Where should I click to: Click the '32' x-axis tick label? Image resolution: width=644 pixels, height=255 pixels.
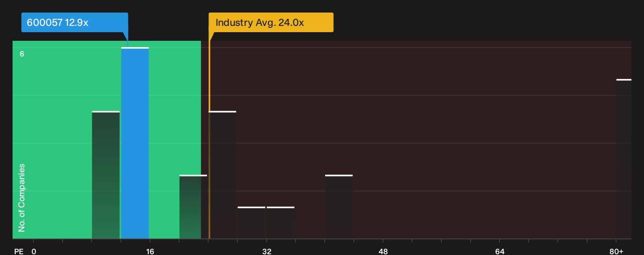click(x=267, y=251)
